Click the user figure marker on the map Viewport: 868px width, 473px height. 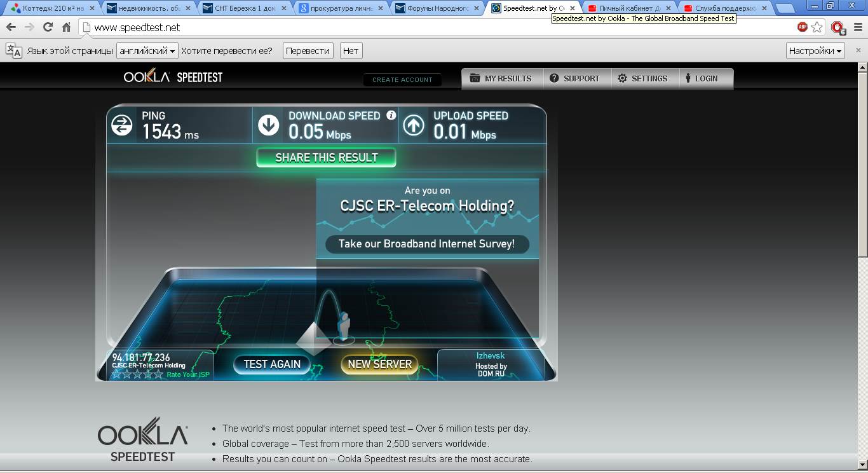tap(344, 326)
